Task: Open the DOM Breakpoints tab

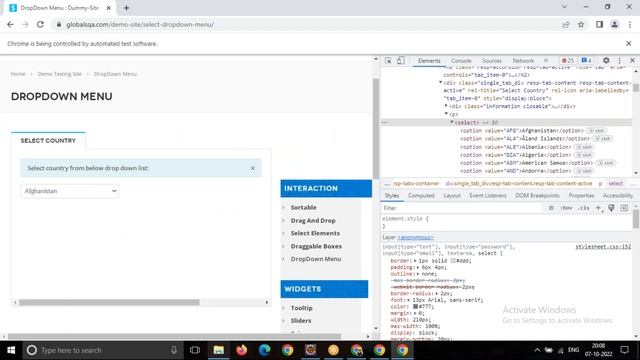Action: tap(537, 196)
